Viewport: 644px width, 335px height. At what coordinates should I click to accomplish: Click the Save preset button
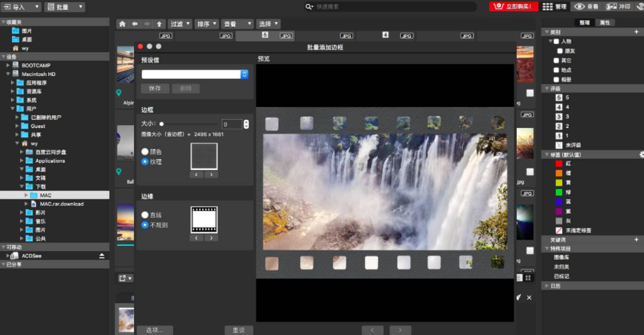pyautogui.click(x=155, y=89)
